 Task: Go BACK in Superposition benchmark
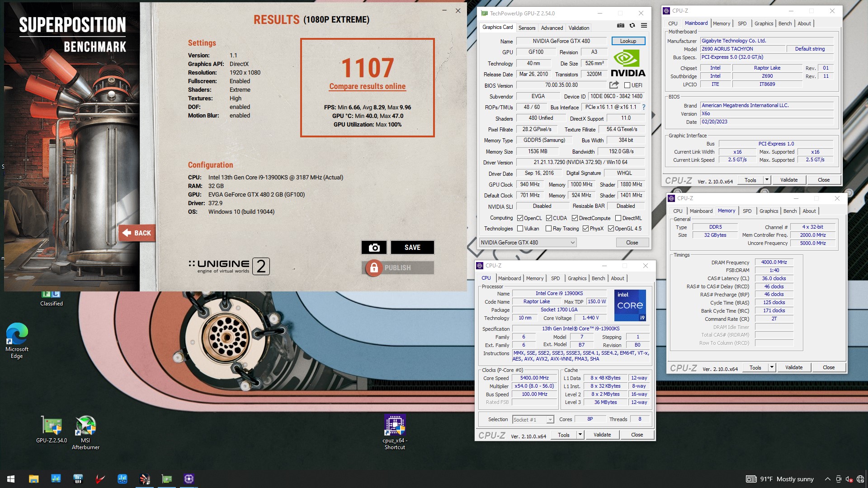point(137,233)
